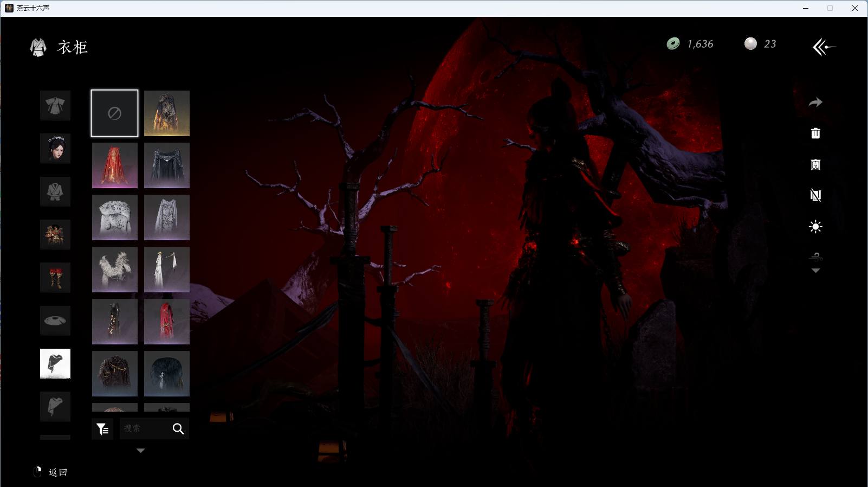Click the share arrow icon
The image size is (868, 487).
pyautogui.click(x=815, y=102)
